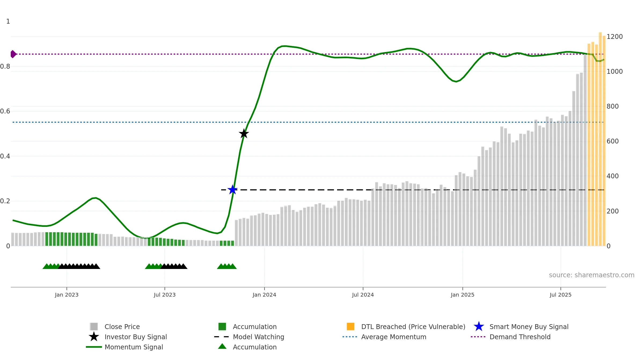Screen dimensions: 644x362
Task: Toggle Average Momentum legend label
Action: pyautogui.click(x=394, y=337)
